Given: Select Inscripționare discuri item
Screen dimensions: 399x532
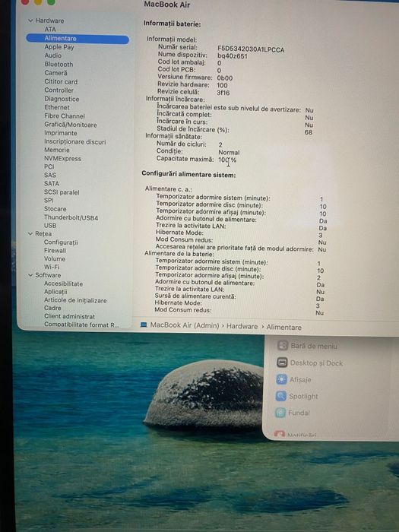Looking at the screenshot, I should 75,142.
